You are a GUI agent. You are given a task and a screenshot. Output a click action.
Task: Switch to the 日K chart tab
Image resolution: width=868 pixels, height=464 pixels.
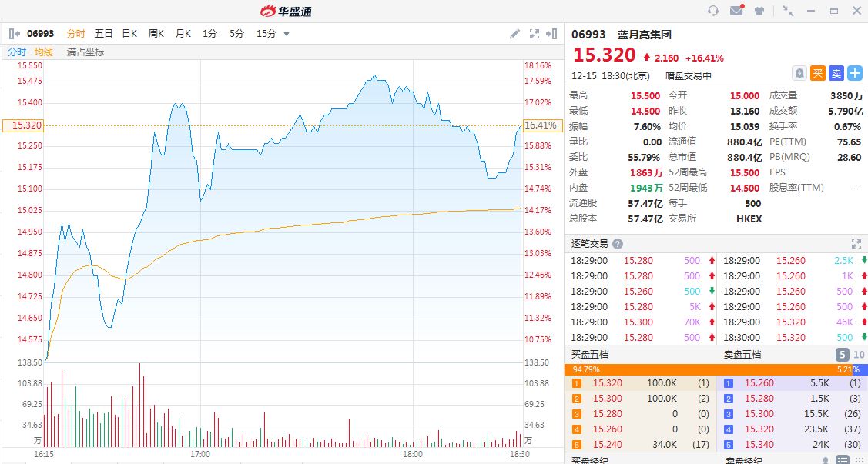pyautogui.click(x=129, y=34)
